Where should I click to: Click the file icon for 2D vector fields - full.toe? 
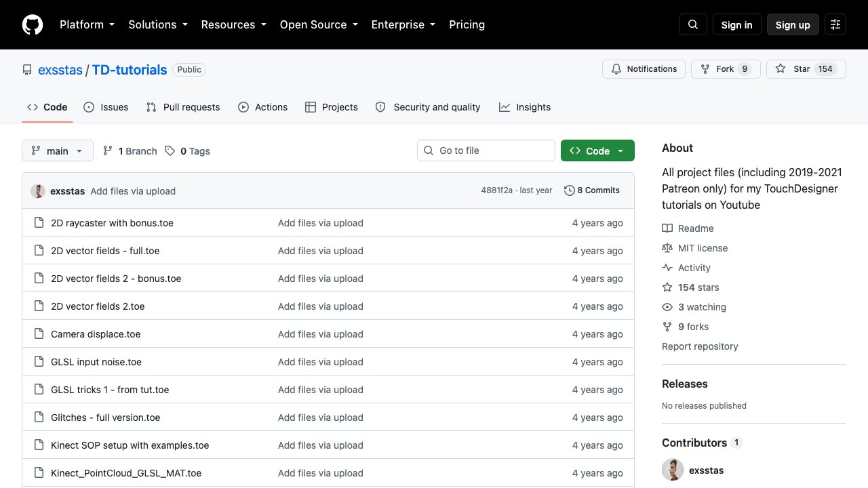[39, 251]
